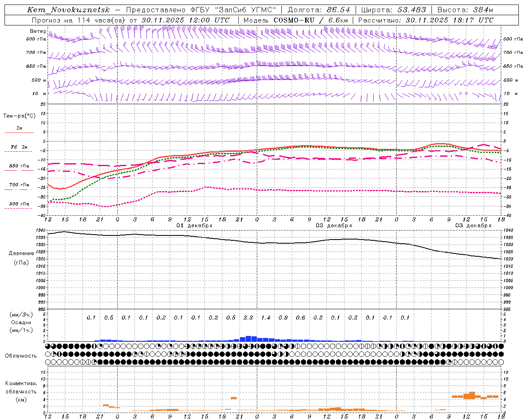
Task: Click the 2.3 precipitation amount
Action: click(x=248, y=318)
